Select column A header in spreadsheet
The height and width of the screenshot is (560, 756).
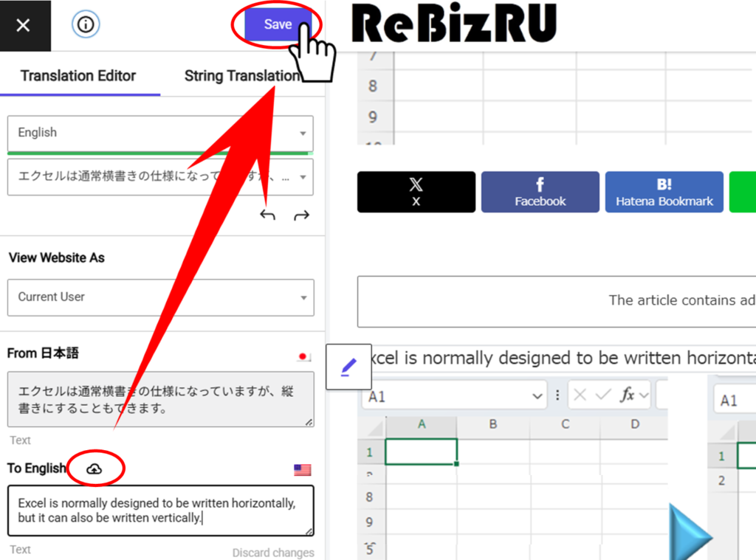click(x=422, y=424)
